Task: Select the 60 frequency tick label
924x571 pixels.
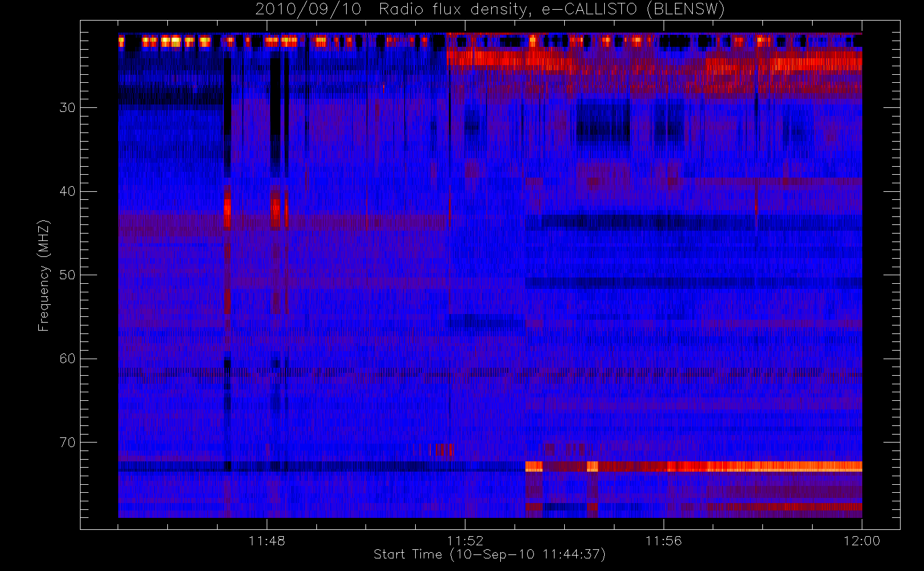Action: pyautogui.click(x=67, y=359)
